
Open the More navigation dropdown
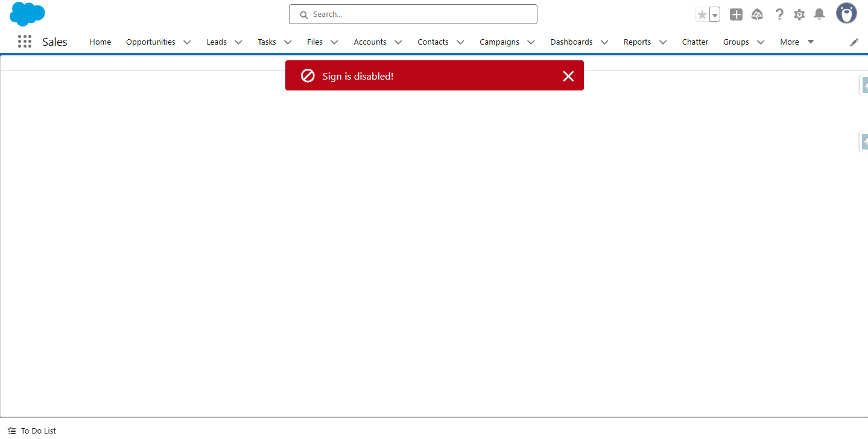796,42
